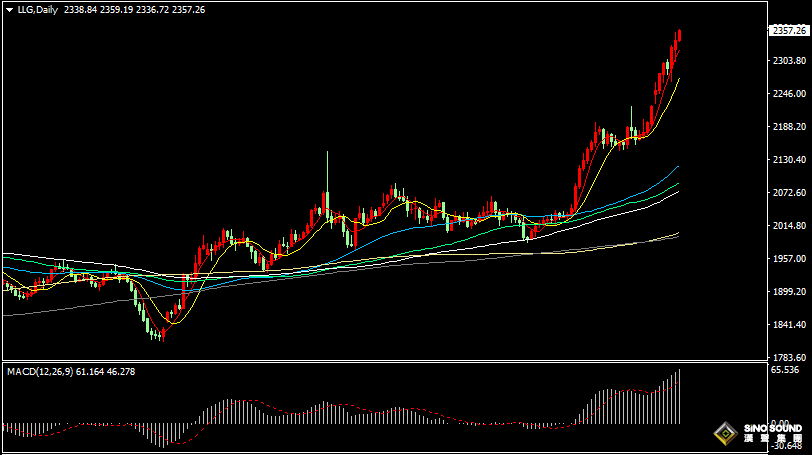Click the 1783.60 price axis label

(x=788, y=358)
